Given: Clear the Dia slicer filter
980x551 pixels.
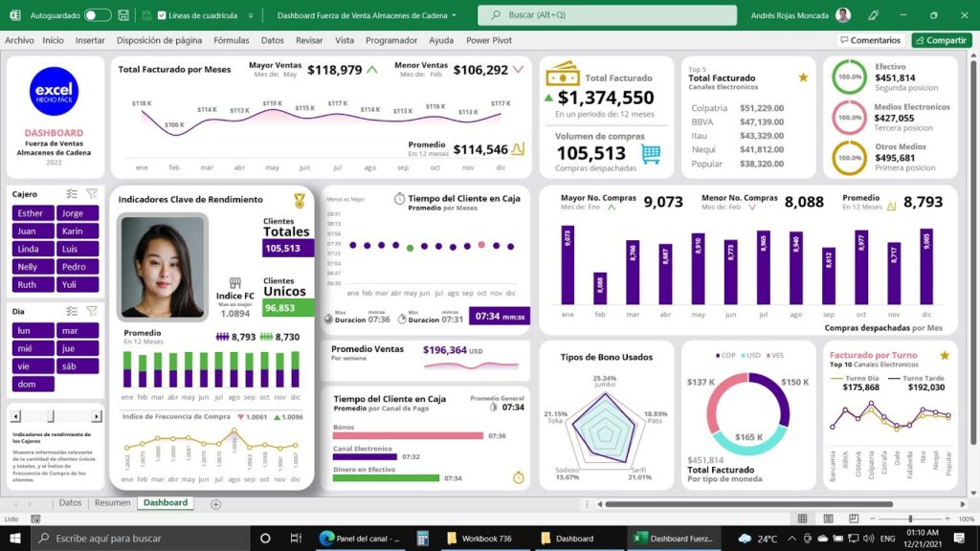Looking at the screenshot, I should click(x=92, y=311).
